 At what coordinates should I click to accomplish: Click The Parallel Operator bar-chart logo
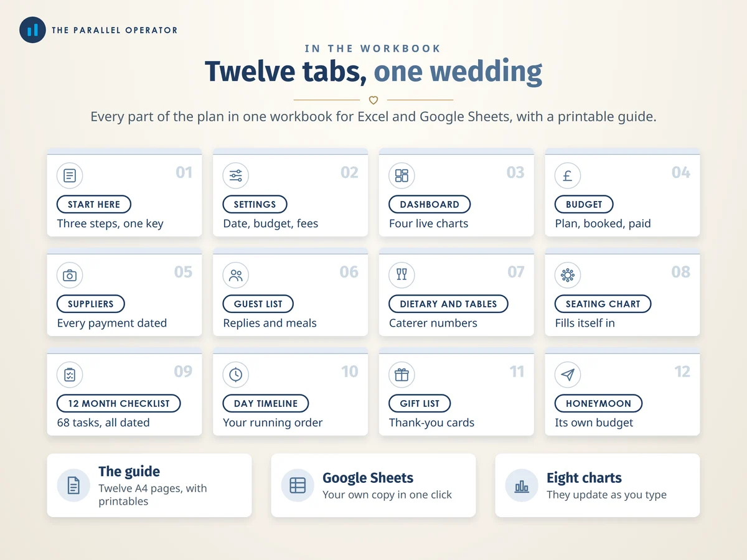click(x=32, y=29)
